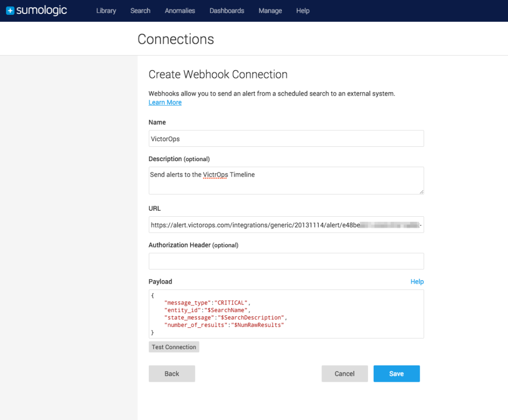Screen dimensions: 508x420
Task: Click the Sumo Logic plus logo icon
Action: click(10, 10)
